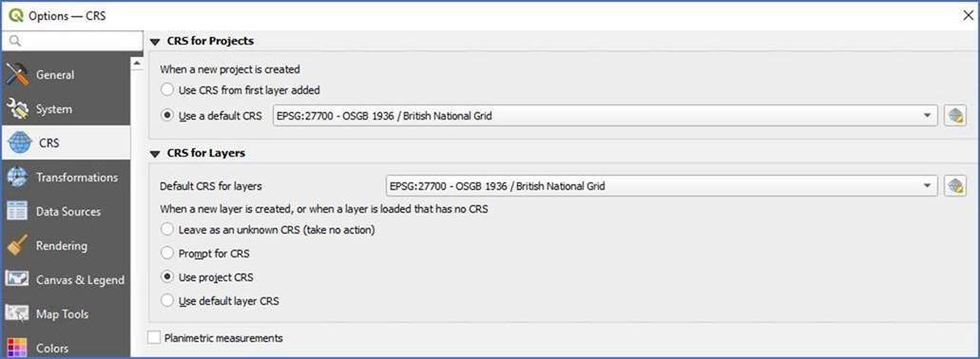This screenshot has height=359, width=980.
Task: Click the CRS globe icon in sidebar
Action: [x=19, y=143]
